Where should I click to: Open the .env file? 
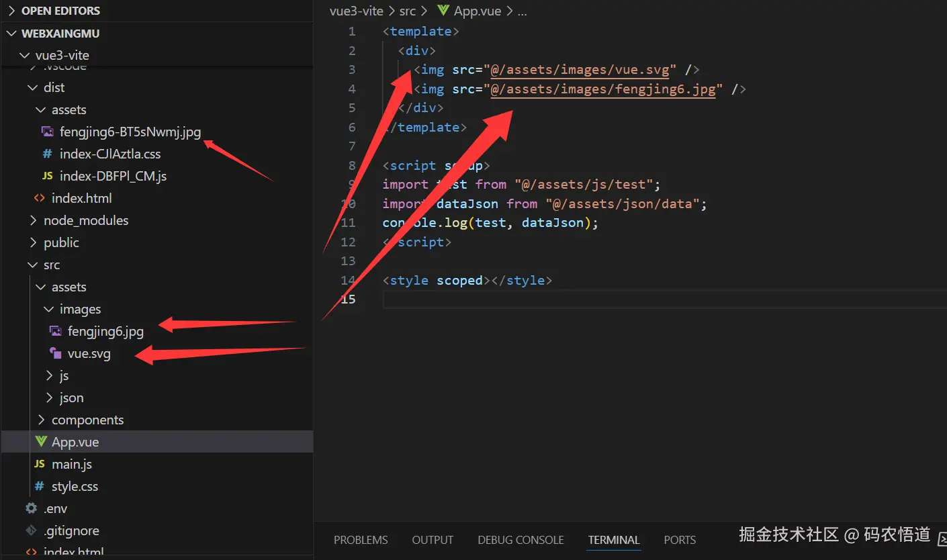click(x=56, y=509)
